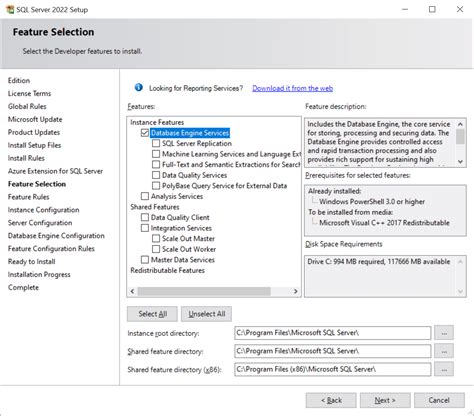Image resolution: width=474 pixels, height=416 pixels.
Task: Select the Feature Selection step
Action: pos(37,184)
